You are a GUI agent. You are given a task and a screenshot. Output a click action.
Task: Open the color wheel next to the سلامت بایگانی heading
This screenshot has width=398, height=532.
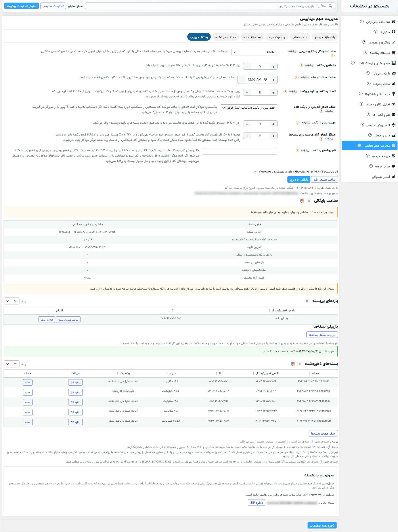tap(302, 201)
